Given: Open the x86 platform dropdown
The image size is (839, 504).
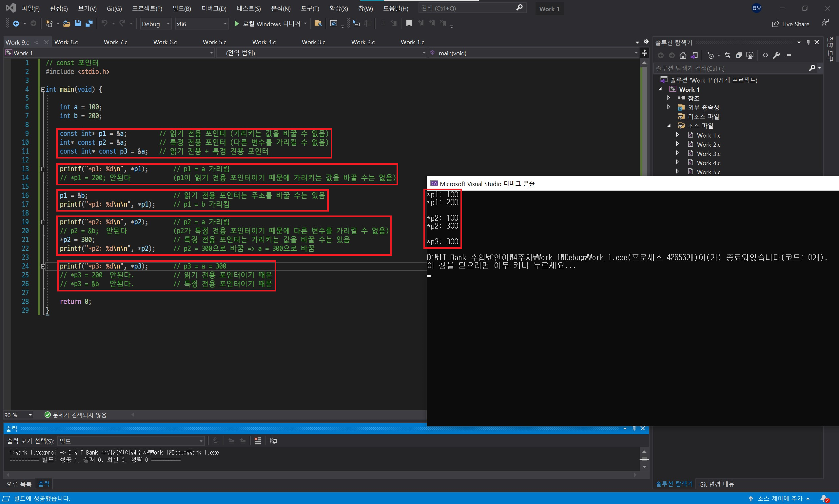Looking at the screenshot, I should 201,24.
